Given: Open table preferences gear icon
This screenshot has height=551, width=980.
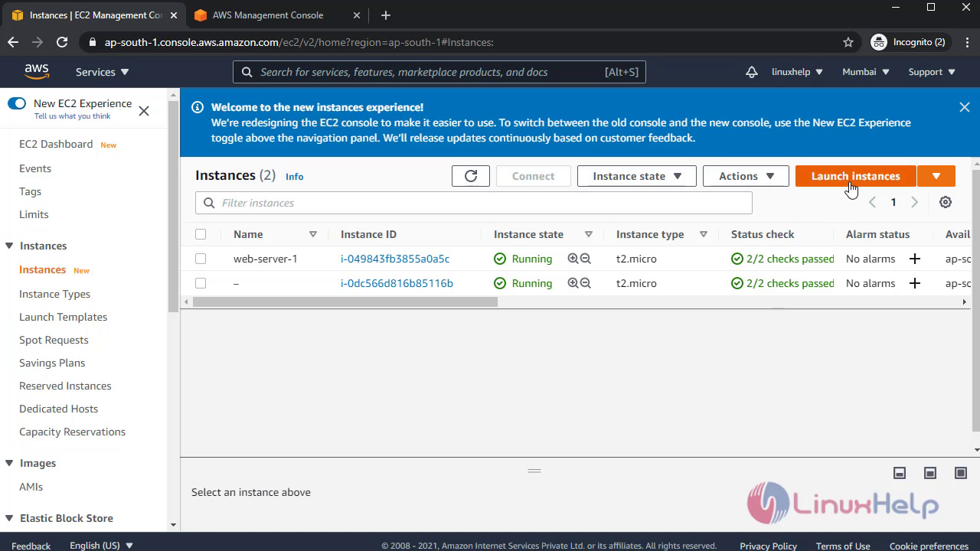Looking at the screenshot, I should 946,202.
